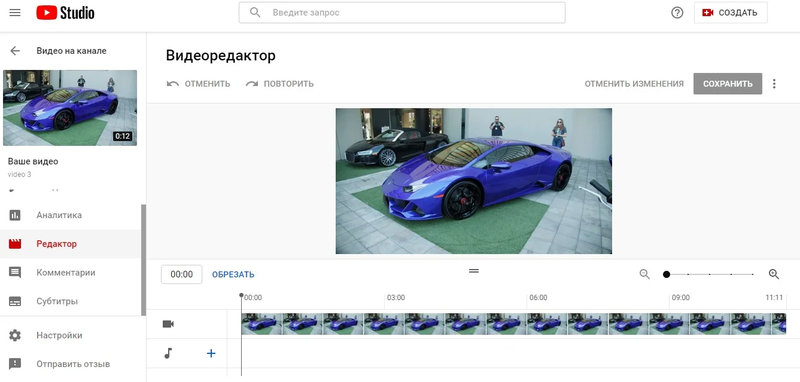800x382 pixels.
Task: Click the redo arrow icon
Action: (252, 84)
